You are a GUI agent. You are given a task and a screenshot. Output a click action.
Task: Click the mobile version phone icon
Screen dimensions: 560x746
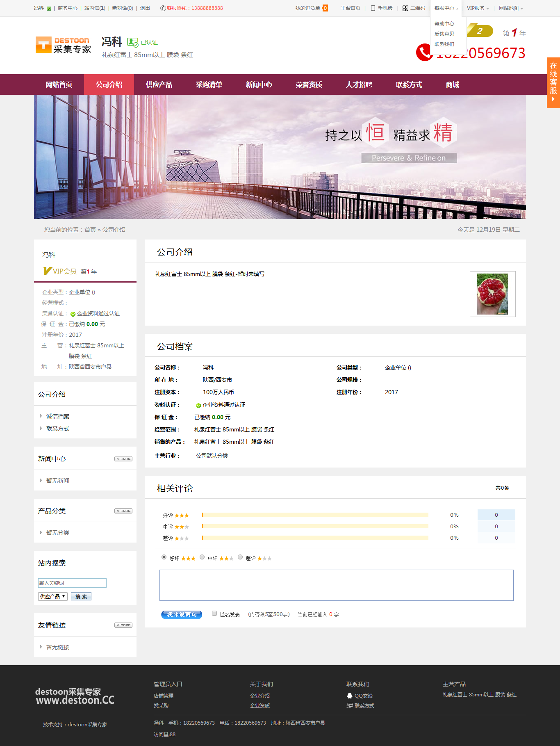[373, 8]
